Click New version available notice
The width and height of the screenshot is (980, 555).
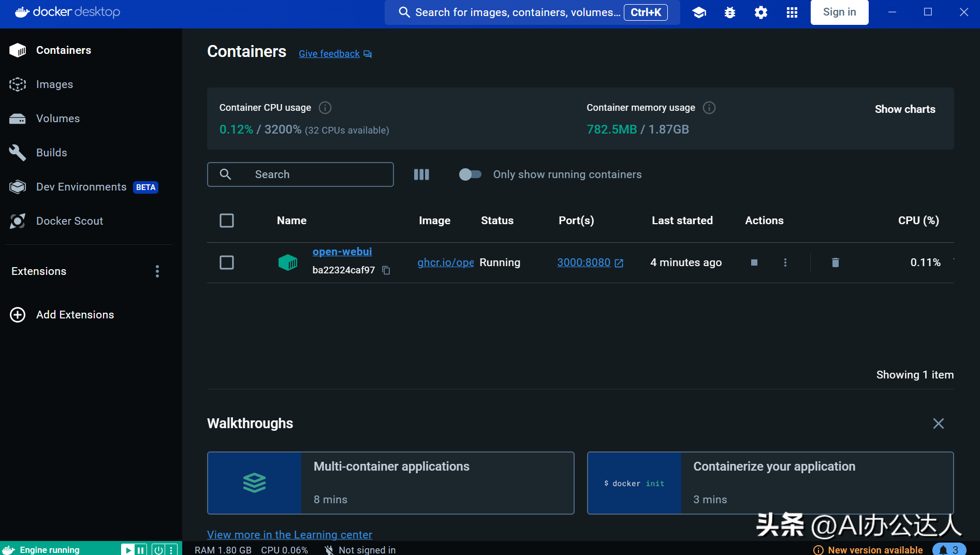(x=868, y=550)
